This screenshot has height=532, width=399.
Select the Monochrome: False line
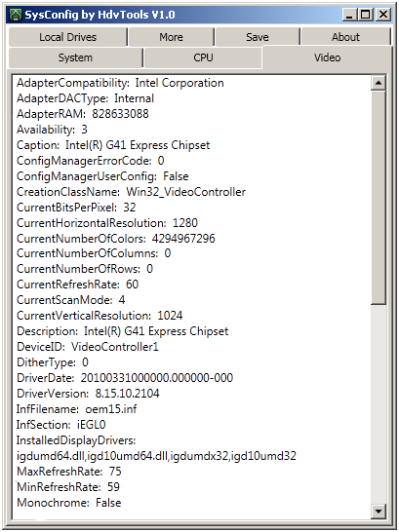pos(69,503)
